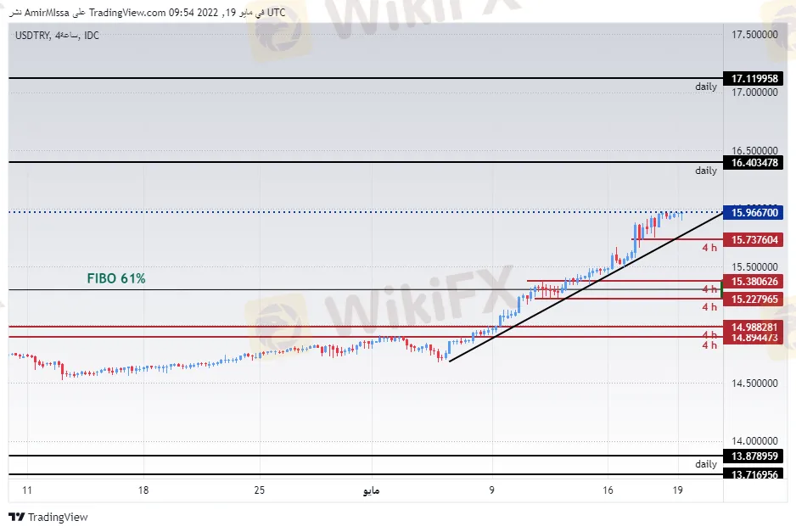The height and width of the screenshot is (532, 796).
Task: Select the 17.119958 daily price label
Action: point(754,78)
